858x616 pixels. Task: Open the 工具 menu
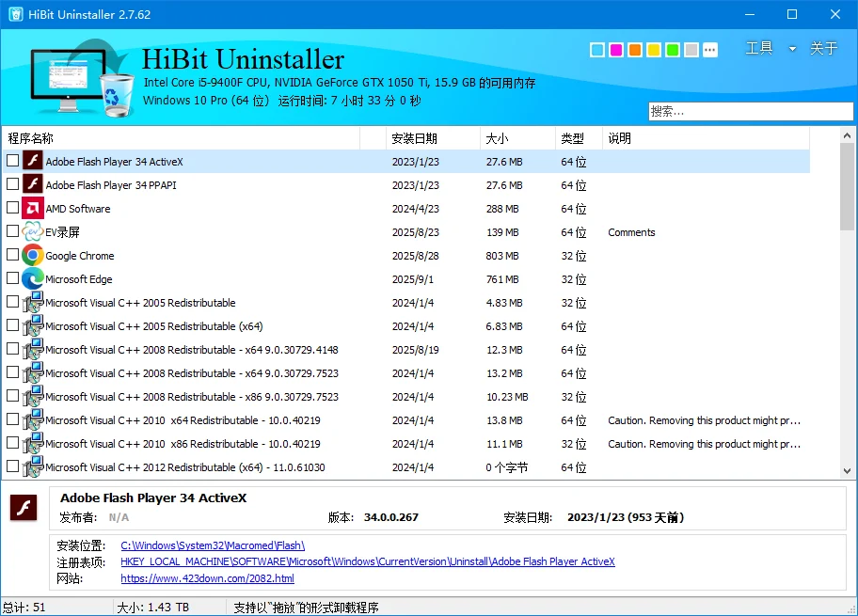coord(759,49)
